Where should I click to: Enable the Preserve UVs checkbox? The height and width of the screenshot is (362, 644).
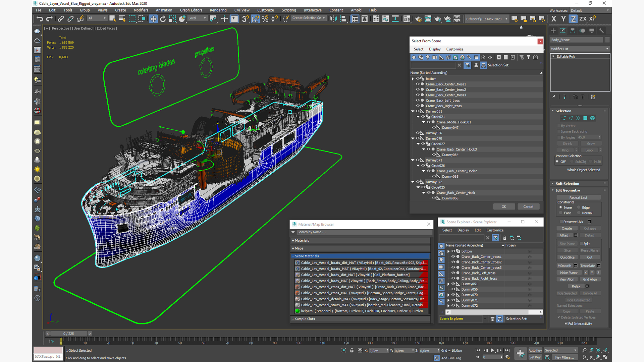(x=561, y=222)
